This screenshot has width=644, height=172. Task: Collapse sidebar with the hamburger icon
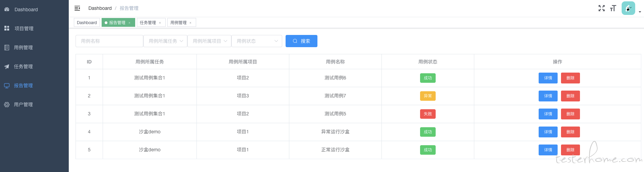click(x=77, y=8)
